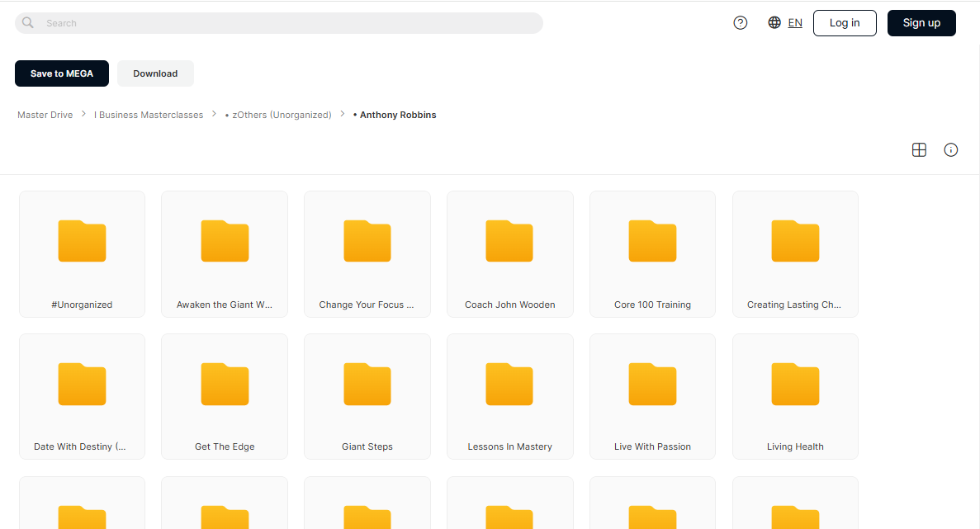This screenshot has width=980, height=529.
Task: Open the #Unorganized folder icon
Action: (x=82, y=241)
